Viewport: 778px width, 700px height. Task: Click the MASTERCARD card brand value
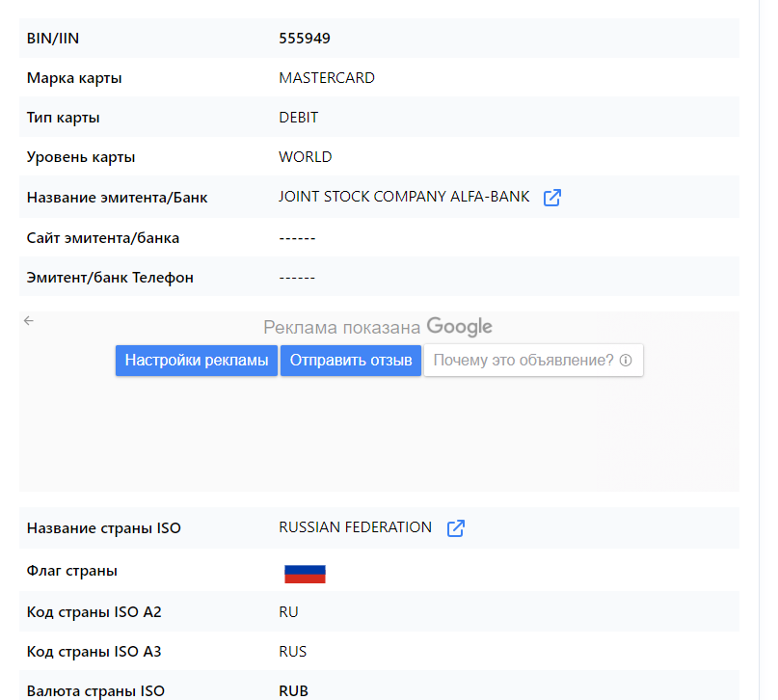point(327,78)
